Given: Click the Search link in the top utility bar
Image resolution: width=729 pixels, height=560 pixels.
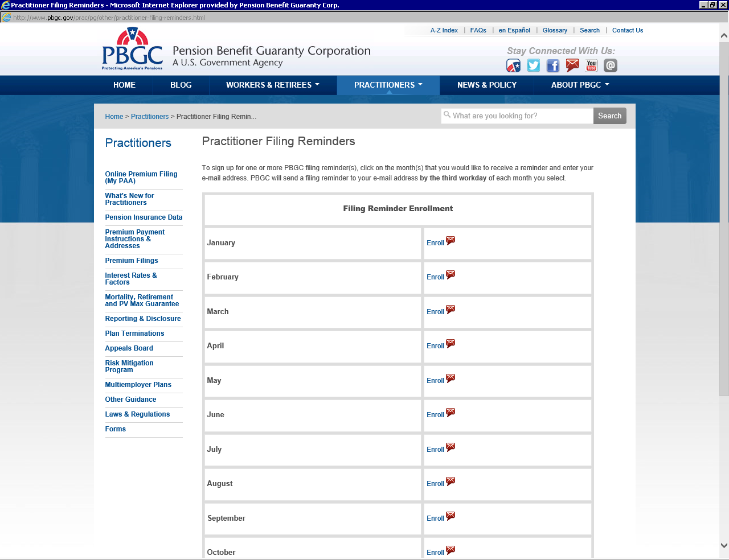Looking at the screenshot, I should click(x=589, y=31).
